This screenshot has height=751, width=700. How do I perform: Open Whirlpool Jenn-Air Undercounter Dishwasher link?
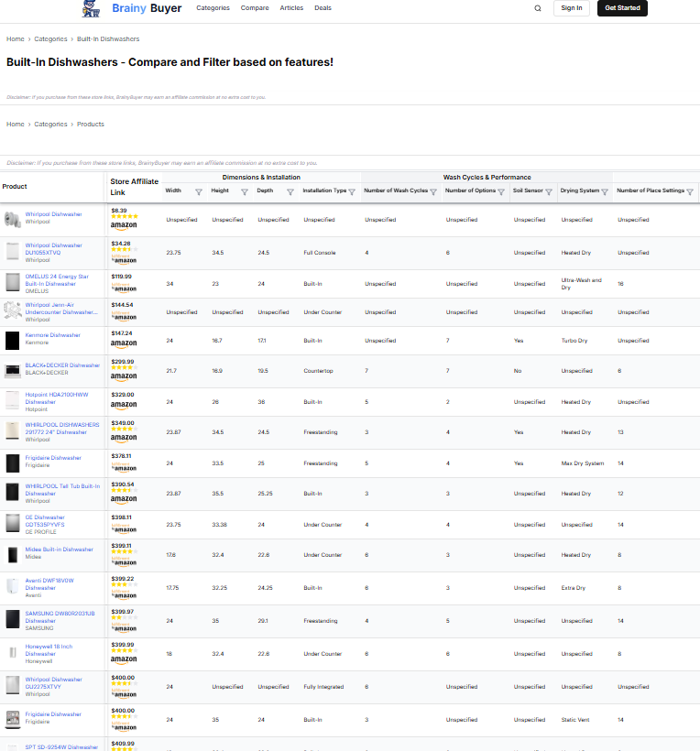click(x=61, y=309)
